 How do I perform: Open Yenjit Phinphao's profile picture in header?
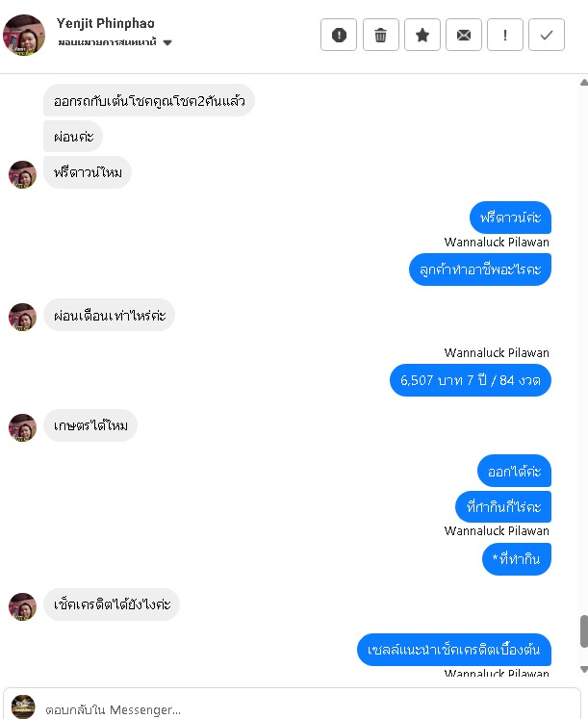[x=24, y=36]
